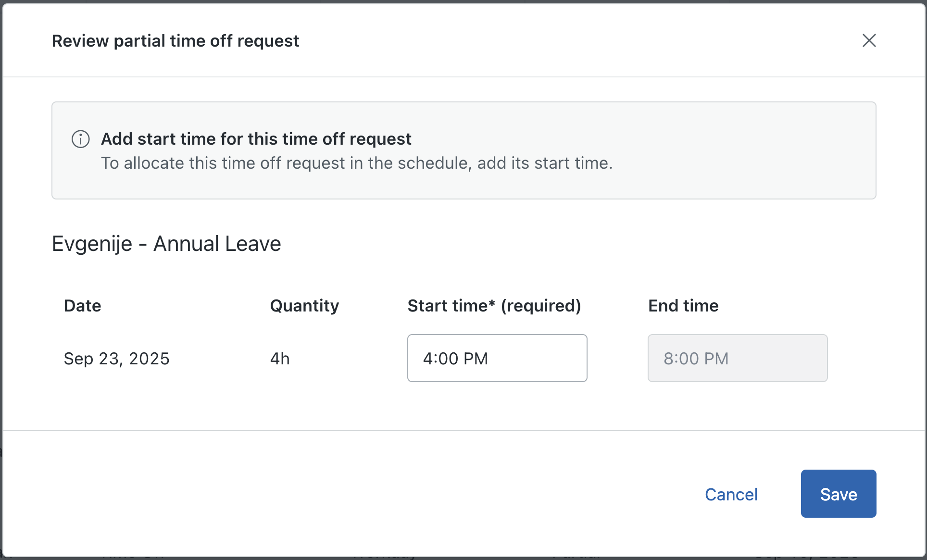The width and height of the screenshot is (927, 560).
Task: Click the 'Start time* (required)' label
Action: coord(494,306)
